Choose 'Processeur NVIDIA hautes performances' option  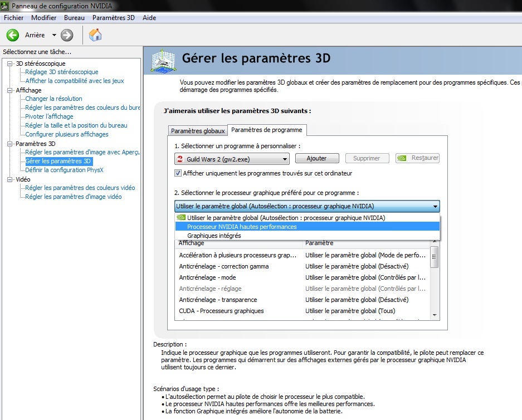pos(308,227)
